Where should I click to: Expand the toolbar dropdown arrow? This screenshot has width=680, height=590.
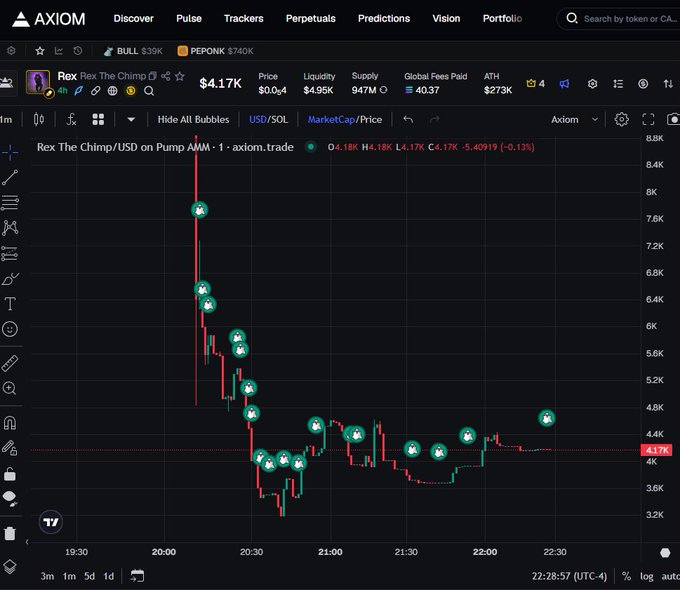click(x=131, y=119)
